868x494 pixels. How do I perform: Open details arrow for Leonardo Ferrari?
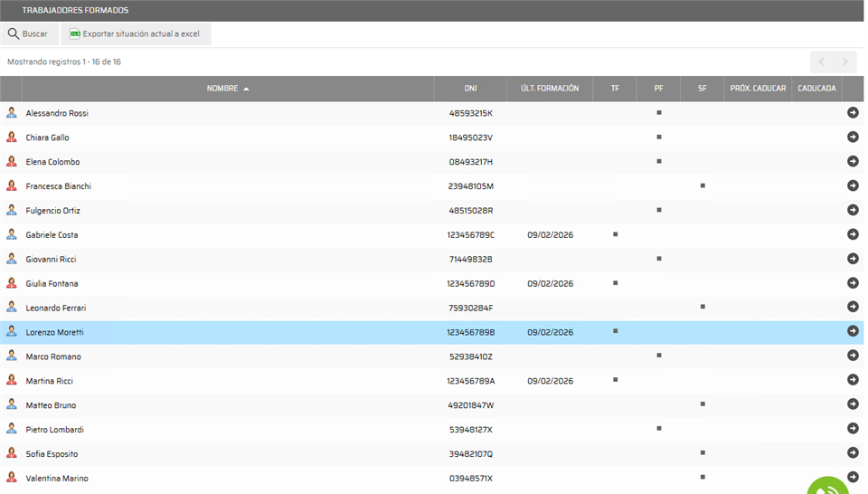[853, 306]
